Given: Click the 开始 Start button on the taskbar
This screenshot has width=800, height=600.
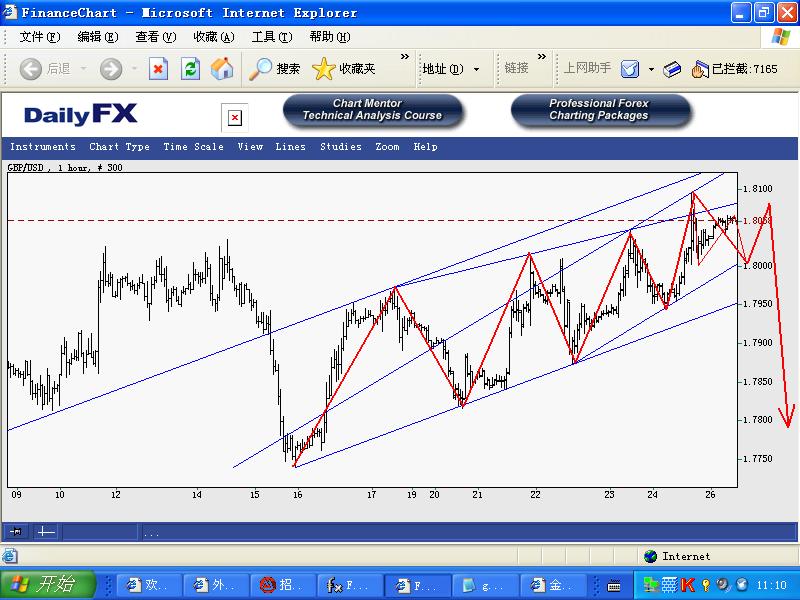Looking at the screenshot, I should coord(47,584).
